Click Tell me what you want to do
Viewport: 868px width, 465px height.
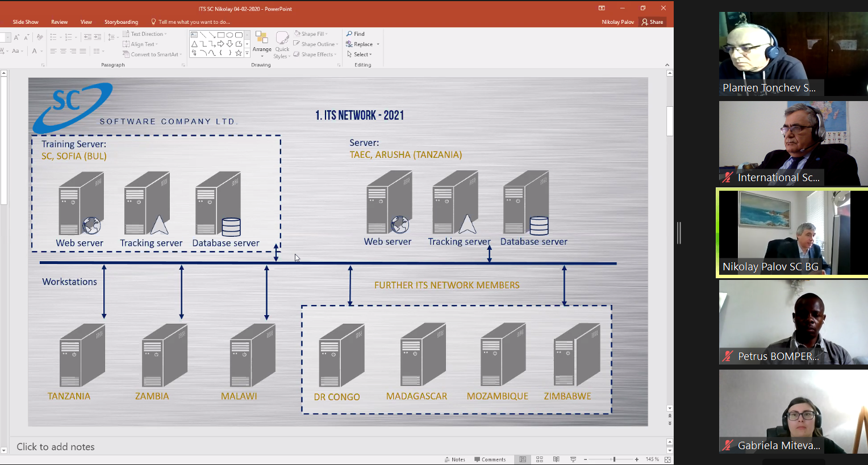click(x=190, y=22)
